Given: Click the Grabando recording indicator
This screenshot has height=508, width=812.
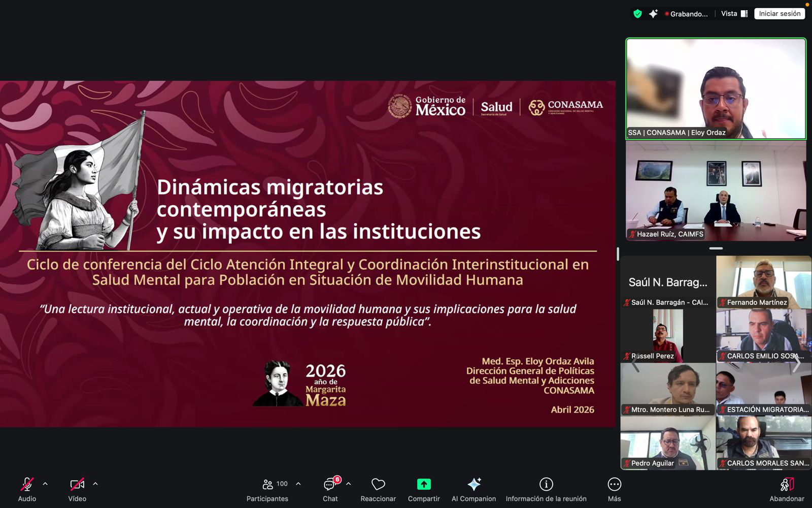Looking at the screenshot, I should click(x=686, y=14).
